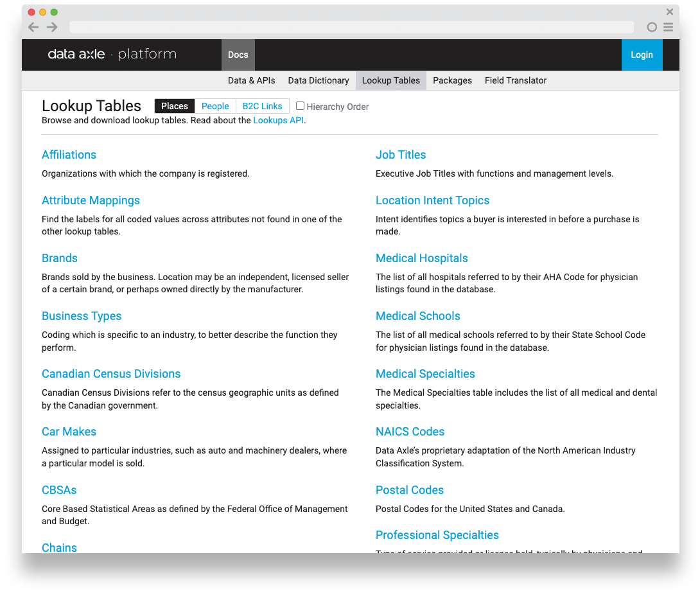Click the Login button
Screen dimensions: 700x591
(642, 55)
